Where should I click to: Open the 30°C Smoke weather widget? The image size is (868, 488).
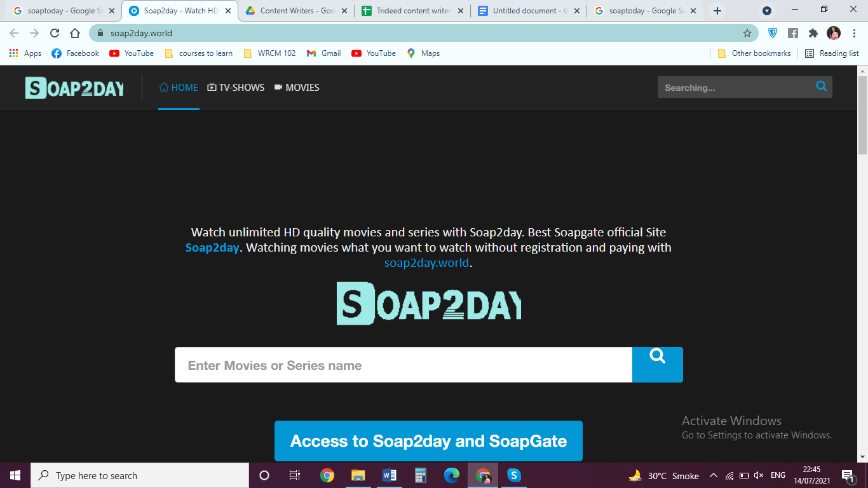pos(663,475)
